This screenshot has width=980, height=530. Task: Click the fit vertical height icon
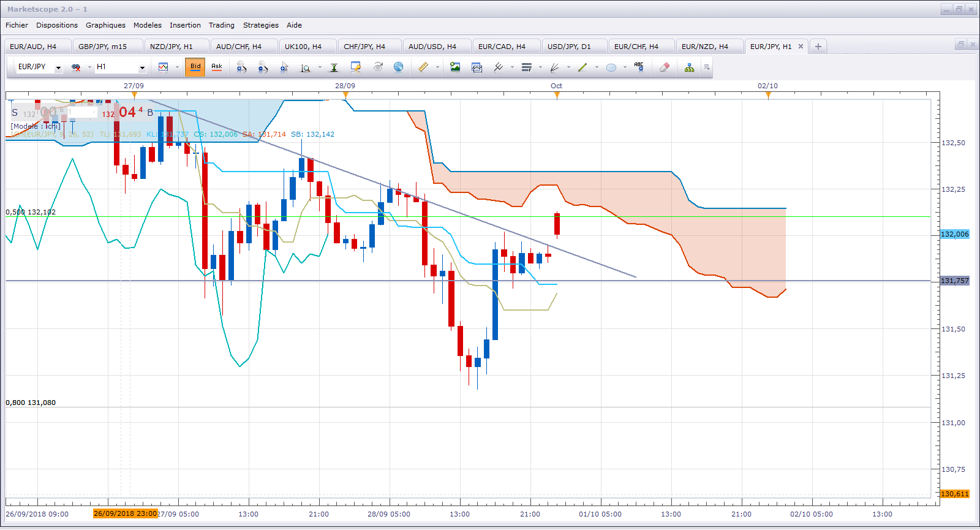(x=334, y=67)
